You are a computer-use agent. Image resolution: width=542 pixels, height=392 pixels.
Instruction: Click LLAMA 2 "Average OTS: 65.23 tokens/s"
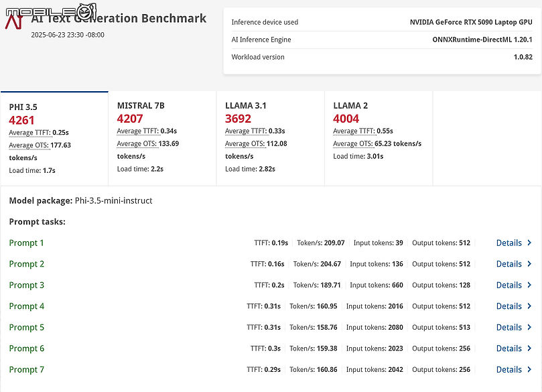[377, 143]
